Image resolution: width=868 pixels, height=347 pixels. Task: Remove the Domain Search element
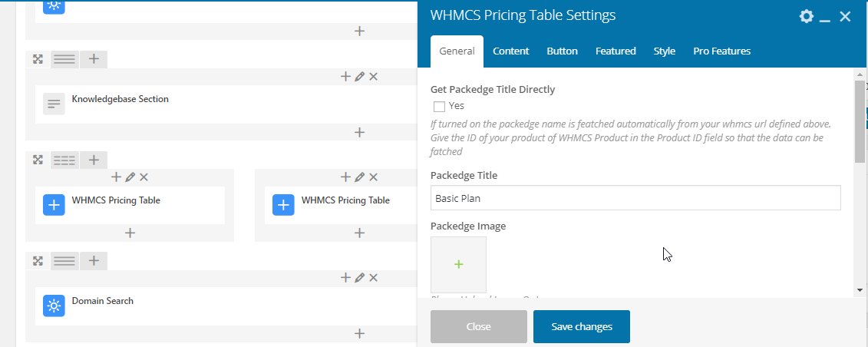tap(373, 278)
